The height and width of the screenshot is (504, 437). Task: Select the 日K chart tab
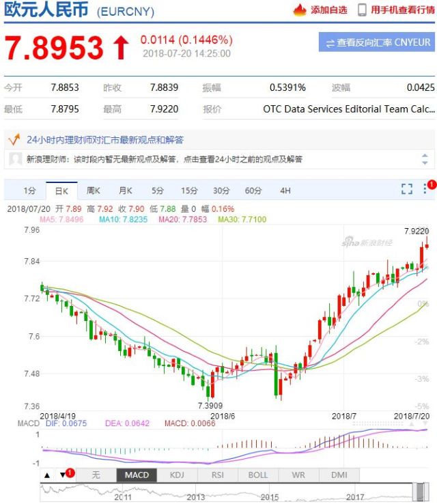click(x=61, y=191)
